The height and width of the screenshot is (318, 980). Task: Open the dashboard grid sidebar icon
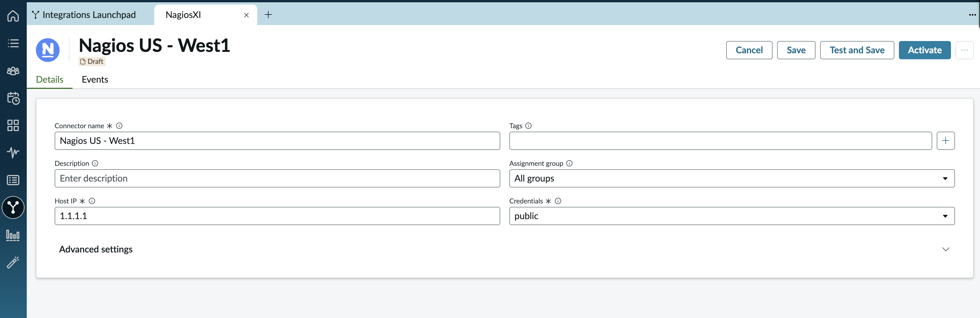pyautogui.click(x=13, y=125)
